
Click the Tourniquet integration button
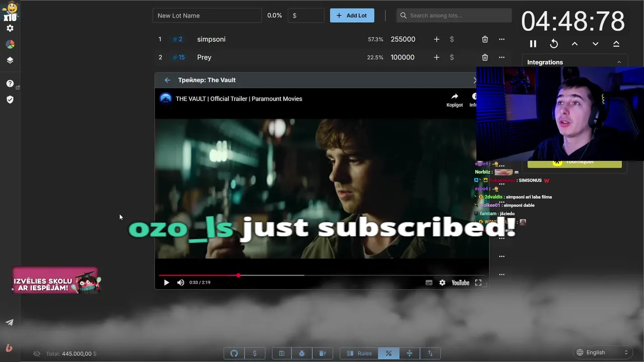pyautogui.click(x=575, y=163)
